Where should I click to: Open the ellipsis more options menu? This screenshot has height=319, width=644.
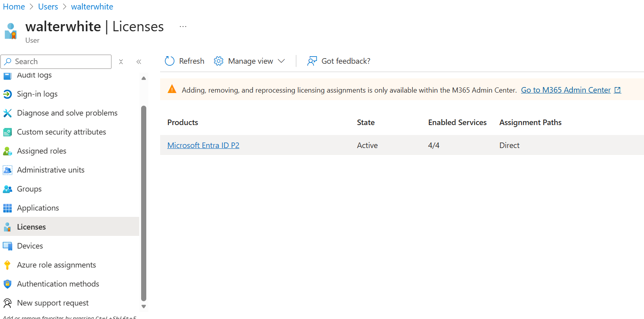183,27
